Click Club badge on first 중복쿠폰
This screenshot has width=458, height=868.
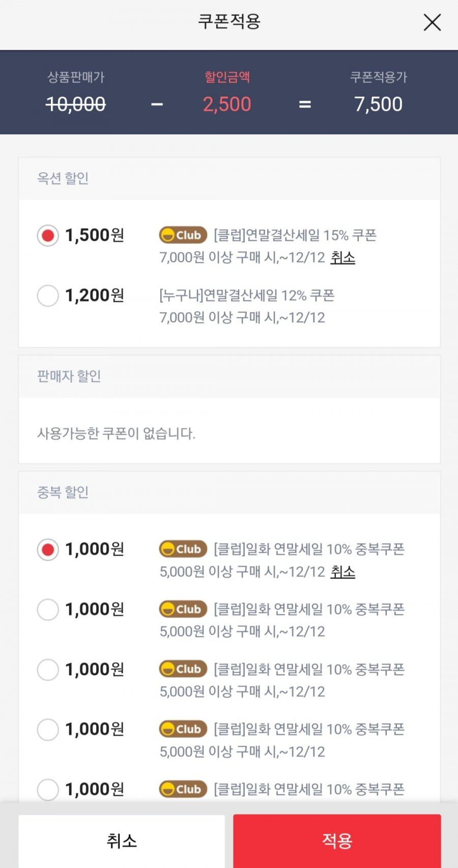[x=183, y=549]
